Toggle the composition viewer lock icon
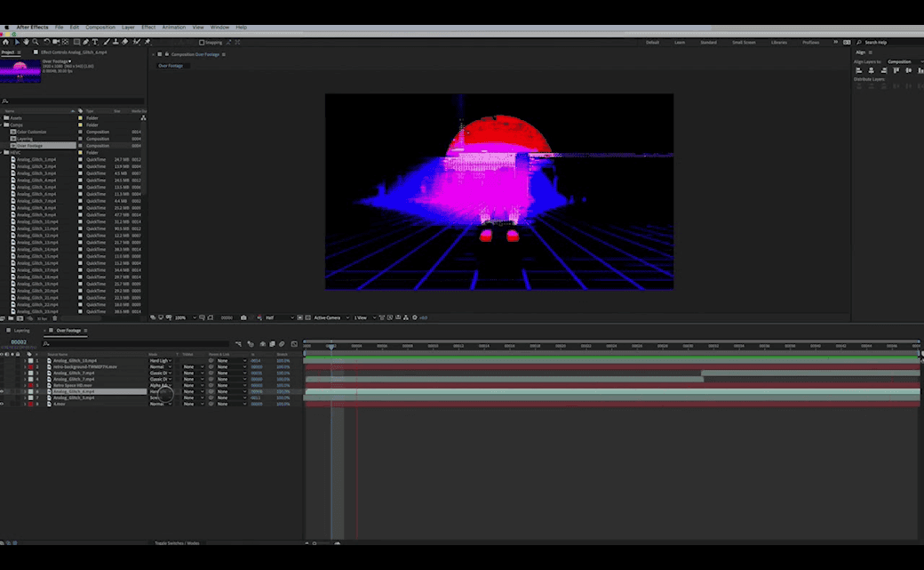 point(167,54)
